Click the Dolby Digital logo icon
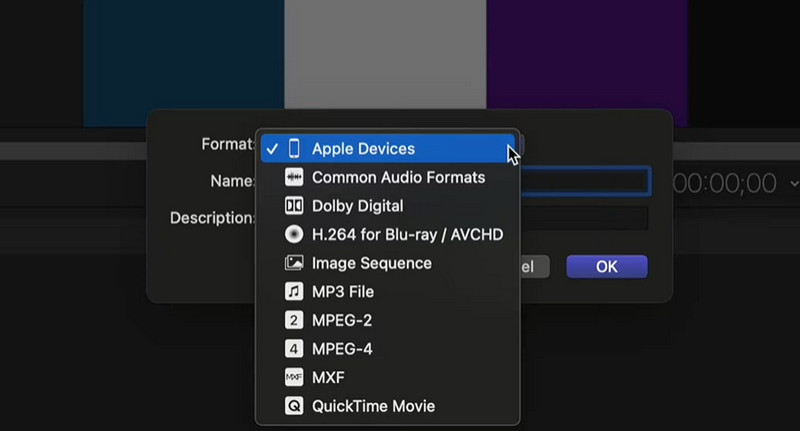Screen dimensions: 800x431 [x=294, y=206]
